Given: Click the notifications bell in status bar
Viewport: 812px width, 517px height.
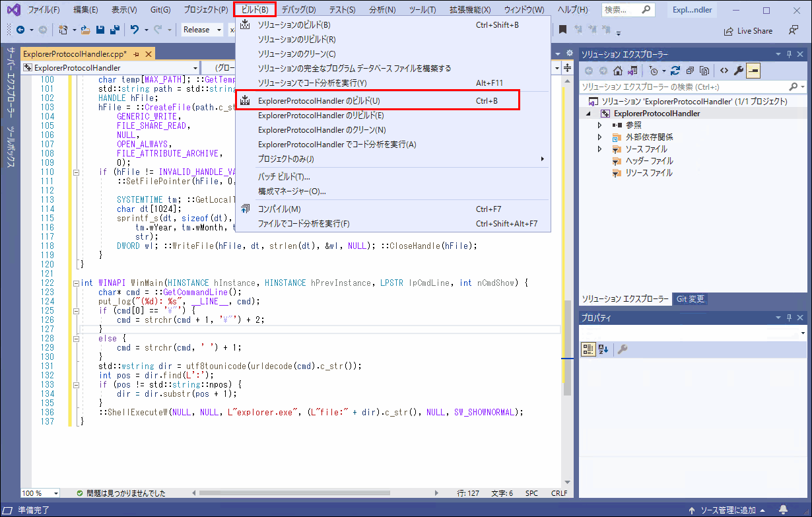Looking at the screenshot, I should [783, 510].
